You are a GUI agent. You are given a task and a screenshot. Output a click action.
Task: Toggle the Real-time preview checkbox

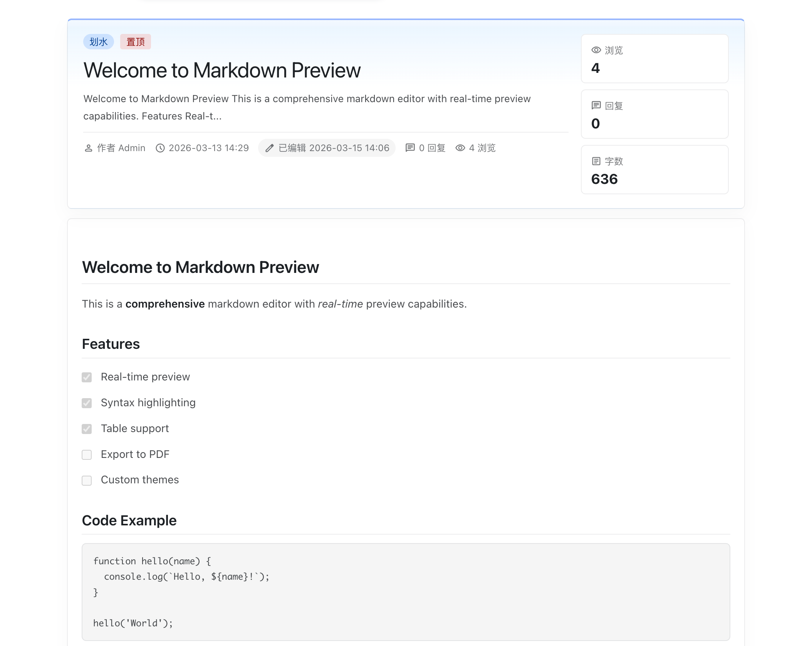(x=87, y=377)
